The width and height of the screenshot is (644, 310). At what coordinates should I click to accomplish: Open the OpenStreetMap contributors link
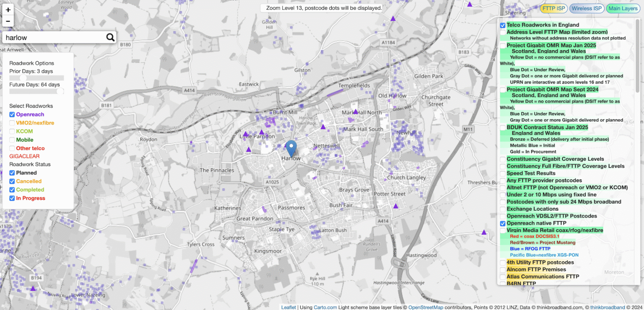pyautogui.click(x=426, y=307)
